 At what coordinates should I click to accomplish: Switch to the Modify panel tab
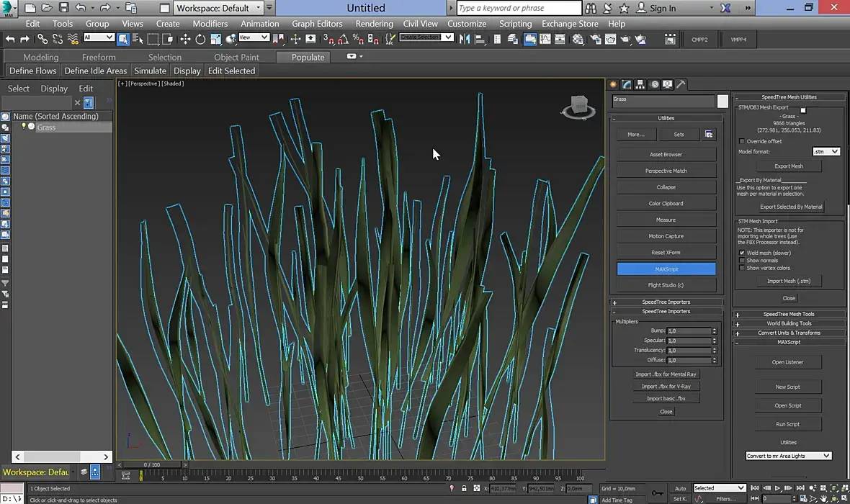627,84
